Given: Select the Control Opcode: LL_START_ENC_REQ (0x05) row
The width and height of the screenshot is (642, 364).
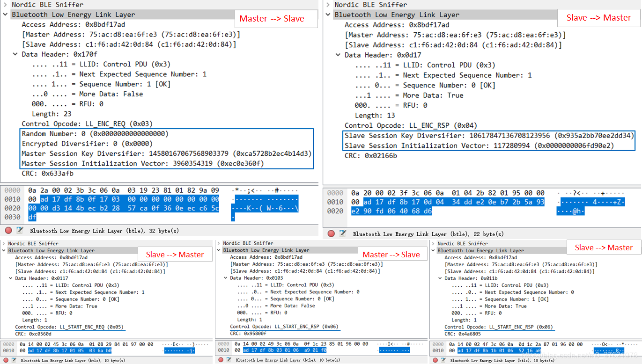Looking at the screenshot, I should click(x=69, y=327).
